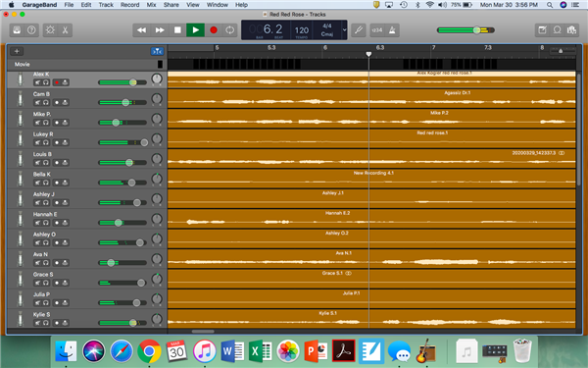Open the Share menu
The width and height of the screenshot is (588, 368).
point(171,5)
